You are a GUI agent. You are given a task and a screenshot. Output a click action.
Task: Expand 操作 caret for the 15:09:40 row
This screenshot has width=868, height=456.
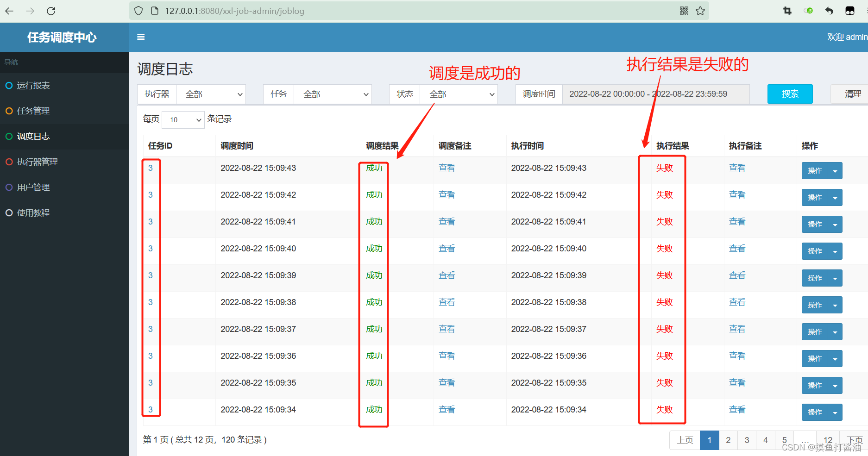[x=835, y=251]
